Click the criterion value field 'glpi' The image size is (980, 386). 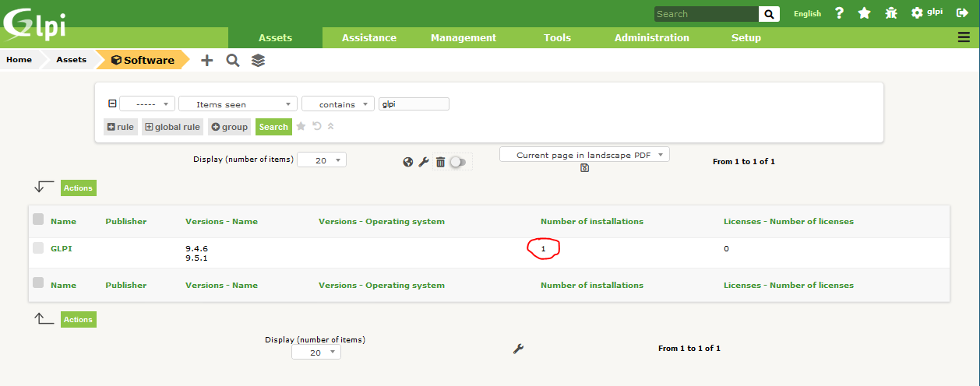414,104
